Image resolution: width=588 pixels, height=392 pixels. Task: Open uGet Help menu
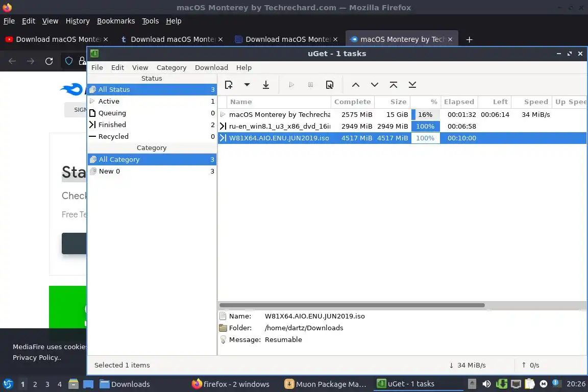pos(244,67)
